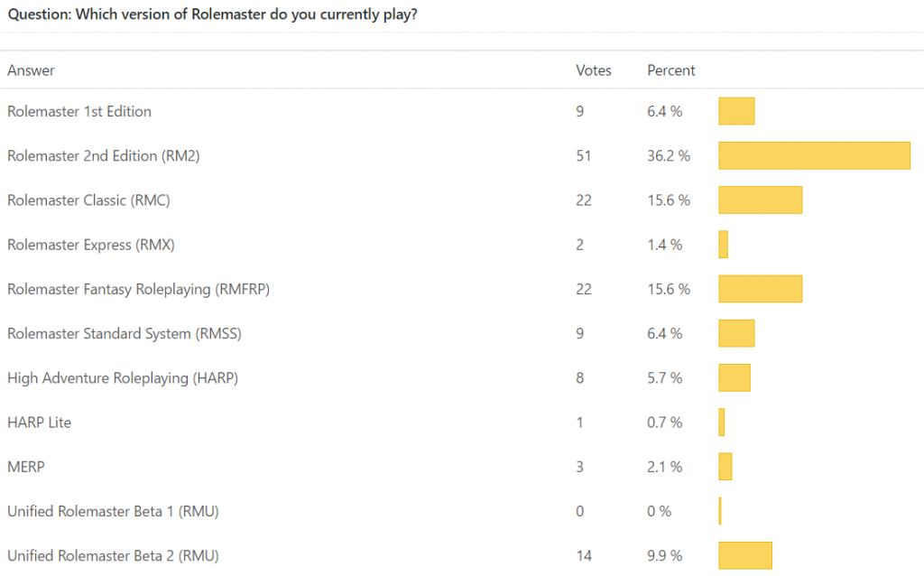Viewport: 924px width, 576px height.
Task: Select the Rolemaster Classic (RMC) answer text
Action: click(88, 200)
